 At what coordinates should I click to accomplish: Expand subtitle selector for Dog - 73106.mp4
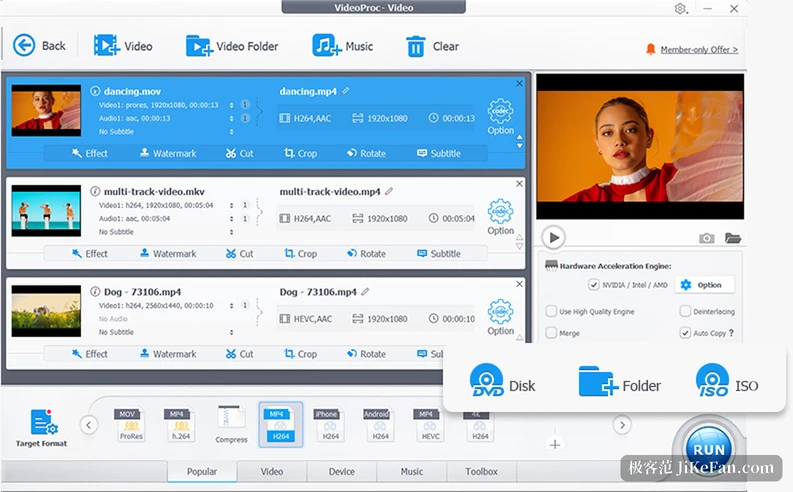click(232, 332)
